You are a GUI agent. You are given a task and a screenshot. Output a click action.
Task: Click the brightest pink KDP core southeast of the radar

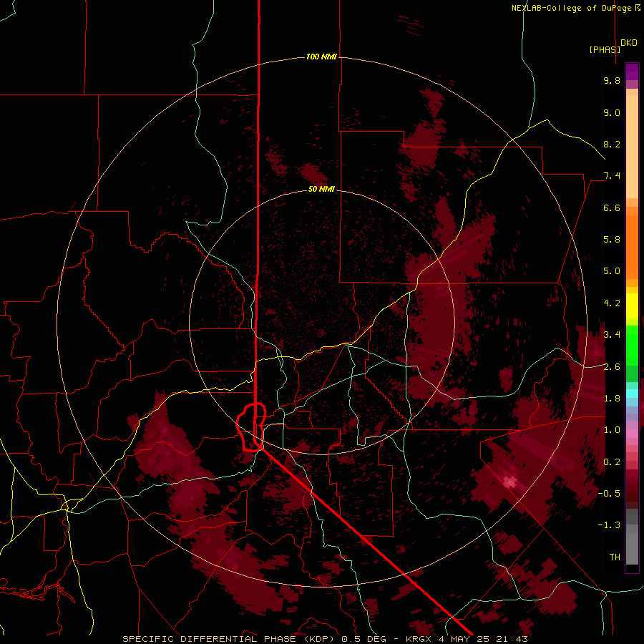click(x=510, y=482)
